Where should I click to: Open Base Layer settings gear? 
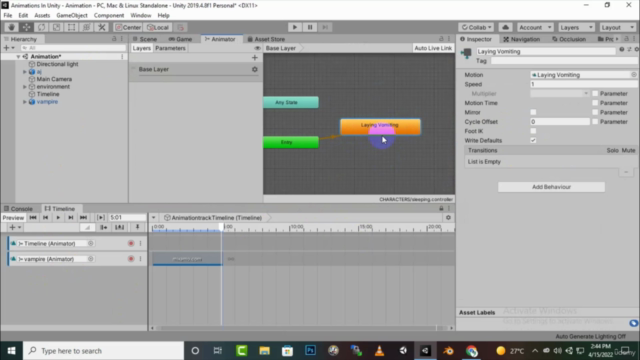tap(255, 69)
